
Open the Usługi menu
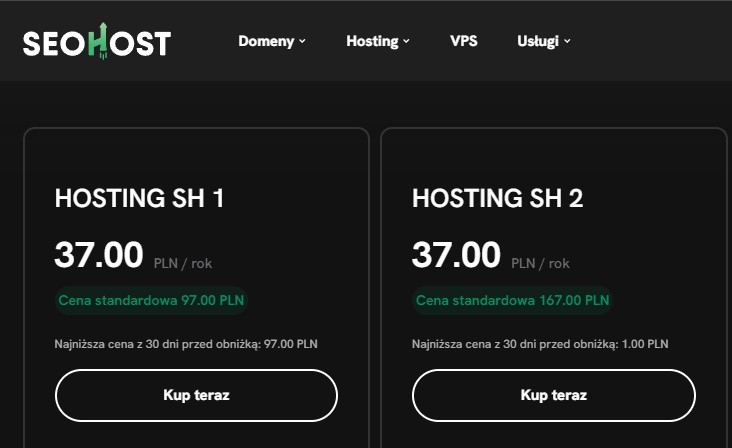(538, 41)
